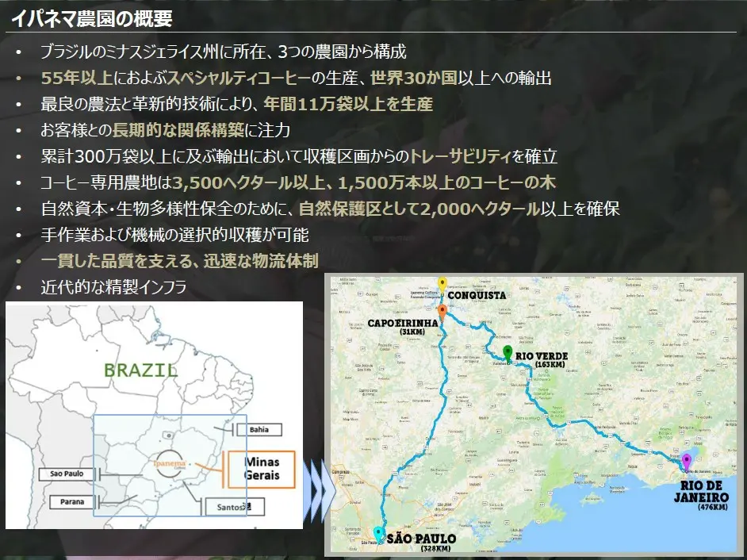Click bullet 近代的な精製インフラ

[113, 287]
